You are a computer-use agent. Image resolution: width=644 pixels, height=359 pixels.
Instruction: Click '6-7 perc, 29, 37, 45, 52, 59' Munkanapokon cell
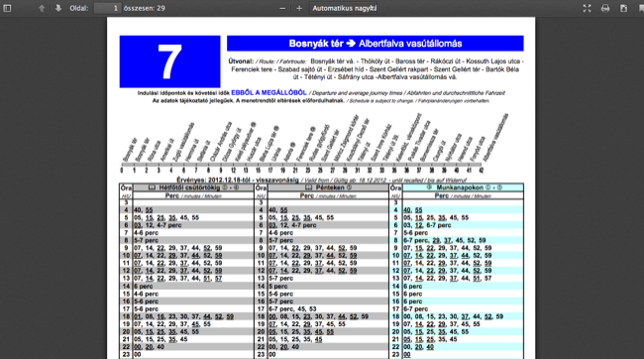(x=445, y=240)
